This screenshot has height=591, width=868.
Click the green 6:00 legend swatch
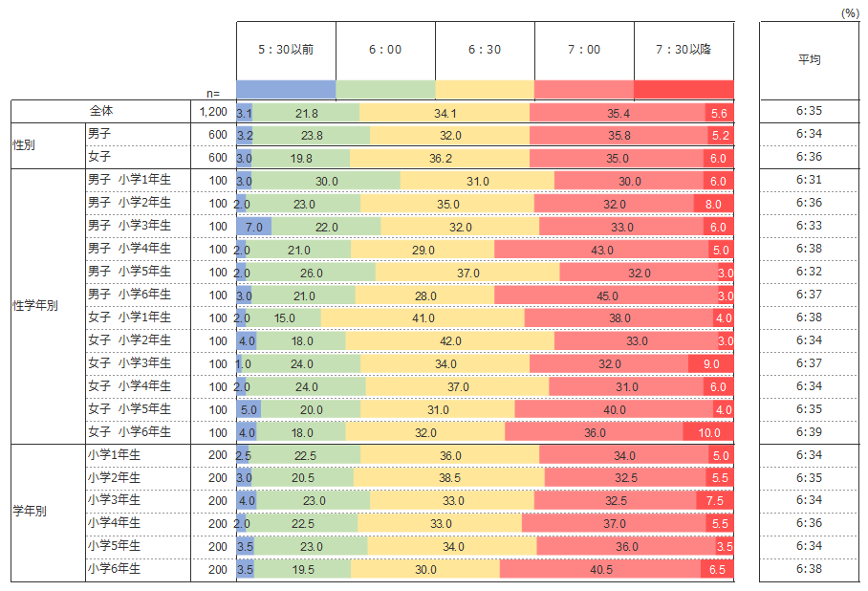click(385, 90)
